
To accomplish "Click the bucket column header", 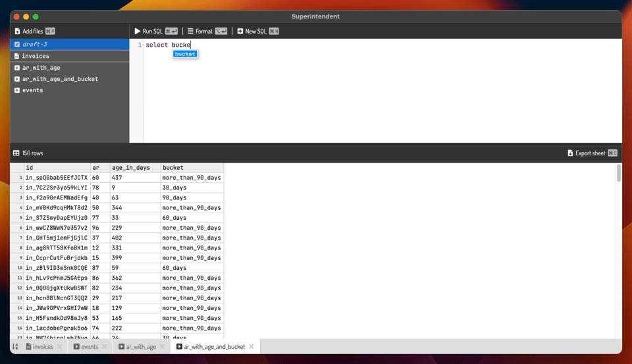I will 173,168.
